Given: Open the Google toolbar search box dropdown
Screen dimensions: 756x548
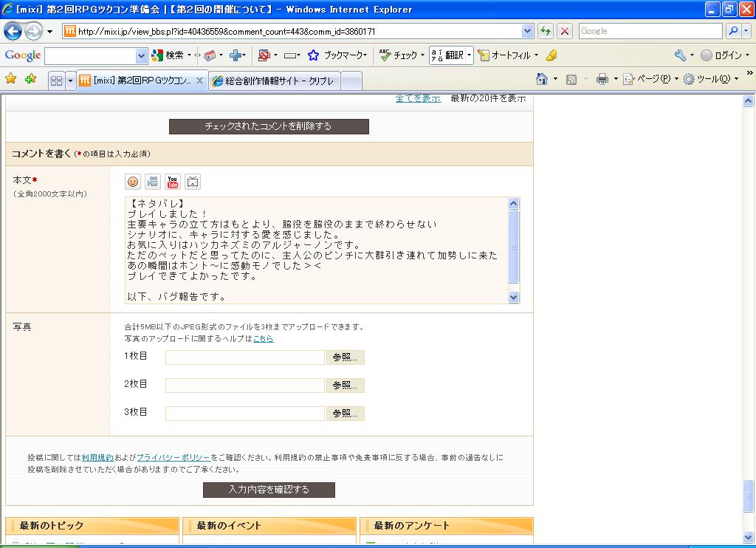Looking at the screenshot, I should click(142, 55).
